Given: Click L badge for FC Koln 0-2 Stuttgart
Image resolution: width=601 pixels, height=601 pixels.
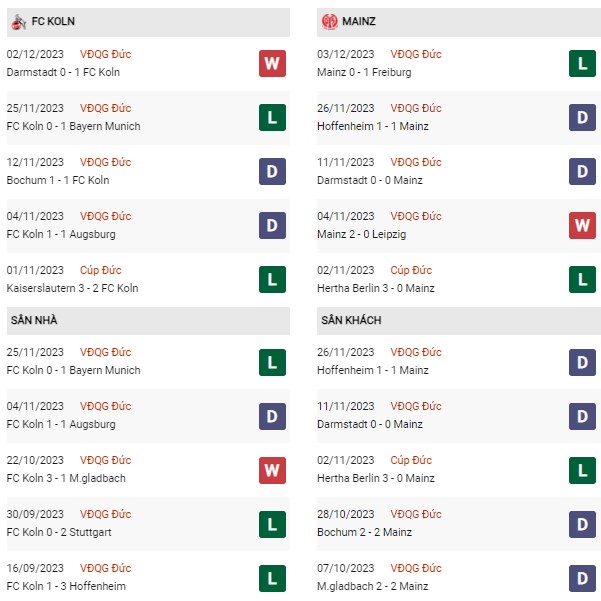Looking at the screenshot, I should point(272,524).
